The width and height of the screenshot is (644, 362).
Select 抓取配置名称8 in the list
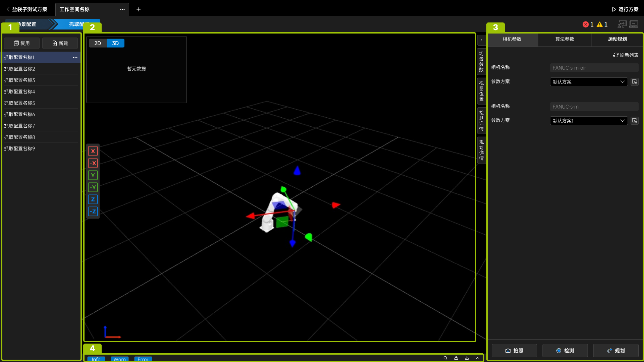pyautogui.click(x=41, y=137)
